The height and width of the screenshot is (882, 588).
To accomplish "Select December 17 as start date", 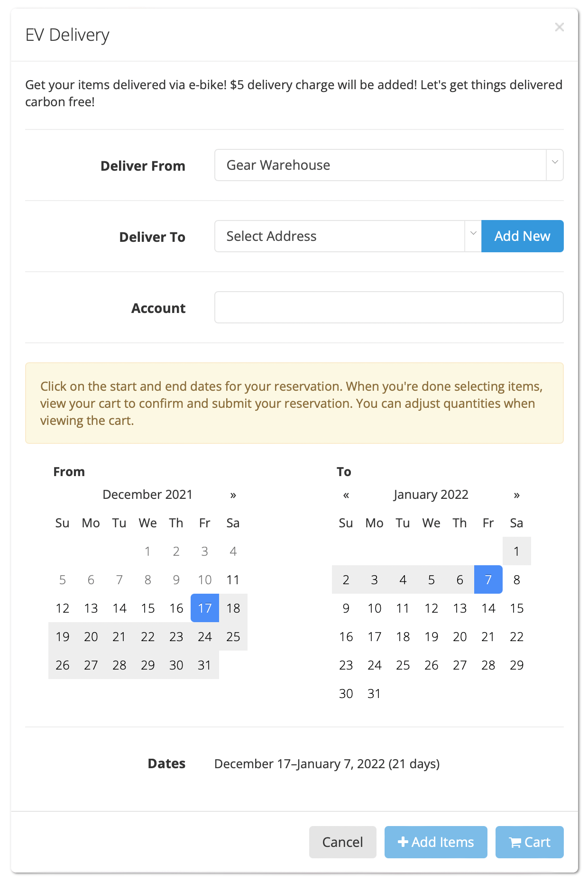I will pyautogui.click(x=205, y=608).
